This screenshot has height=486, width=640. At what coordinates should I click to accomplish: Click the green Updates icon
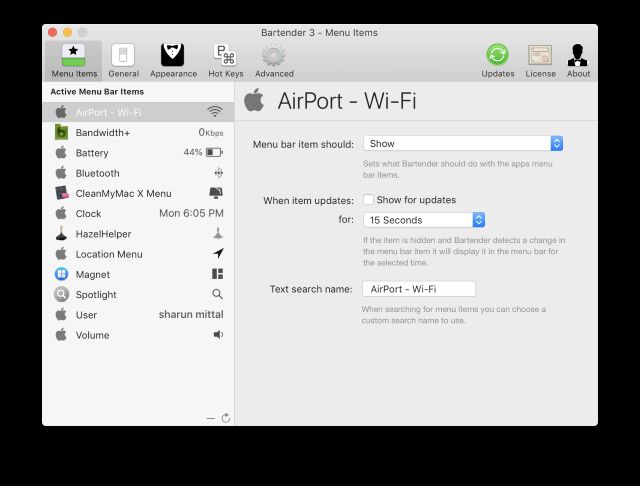pos(498,55)
